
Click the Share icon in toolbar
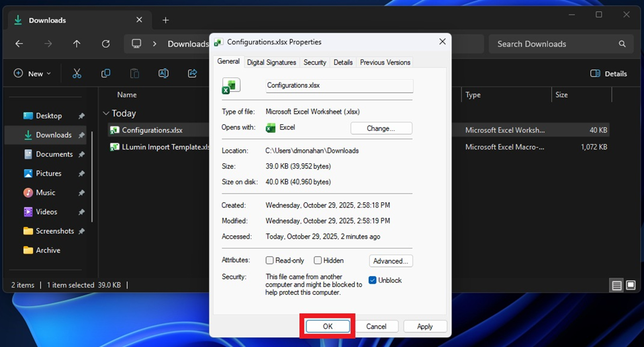(193, 73)
